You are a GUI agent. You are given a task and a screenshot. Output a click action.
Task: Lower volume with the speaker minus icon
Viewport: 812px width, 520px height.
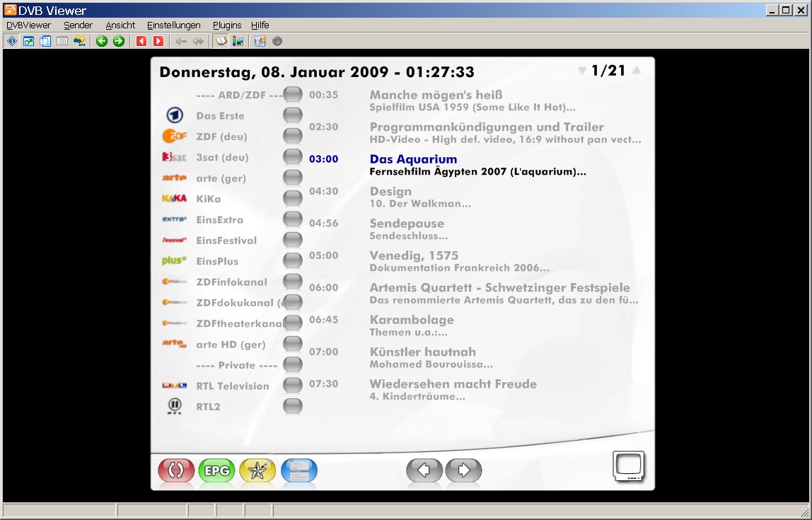[181, 41]
